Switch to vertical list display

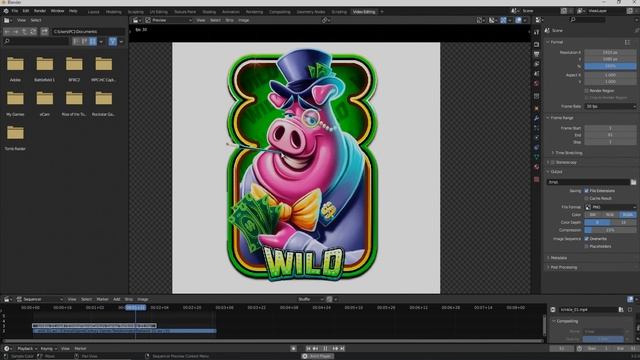click(x=76, y=41)
